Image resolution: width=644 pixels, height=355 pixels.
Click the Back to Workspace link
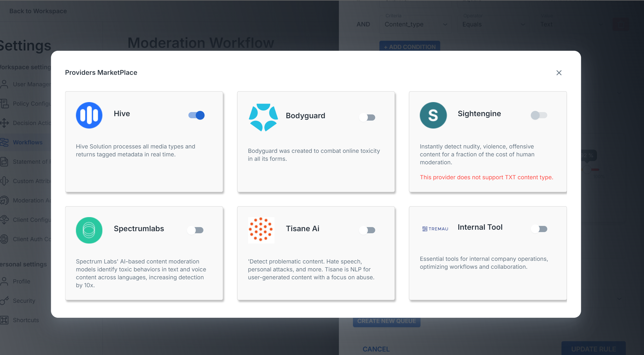38,11
